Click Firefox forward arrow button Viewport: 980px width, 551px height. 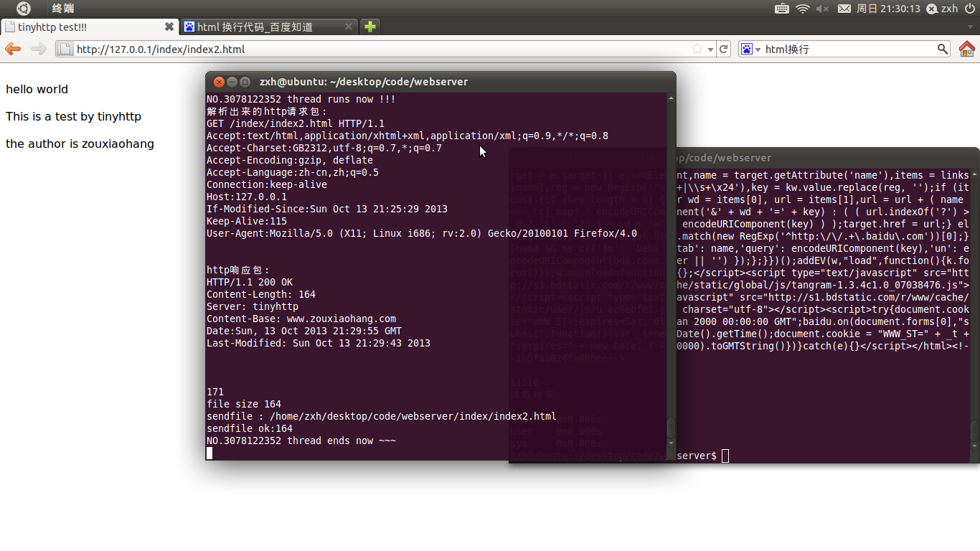coord(39,49)
